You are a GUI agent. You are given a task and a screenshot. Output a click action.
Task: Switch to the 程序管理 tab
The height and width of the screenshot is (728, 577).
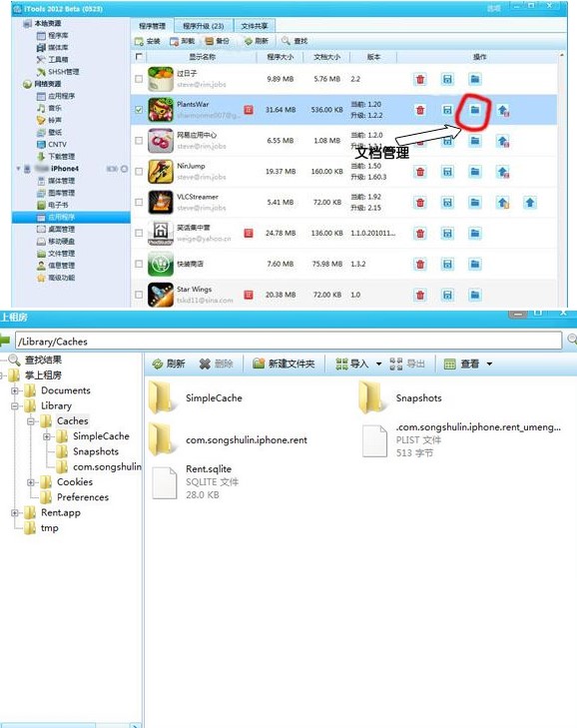[152, 26]
